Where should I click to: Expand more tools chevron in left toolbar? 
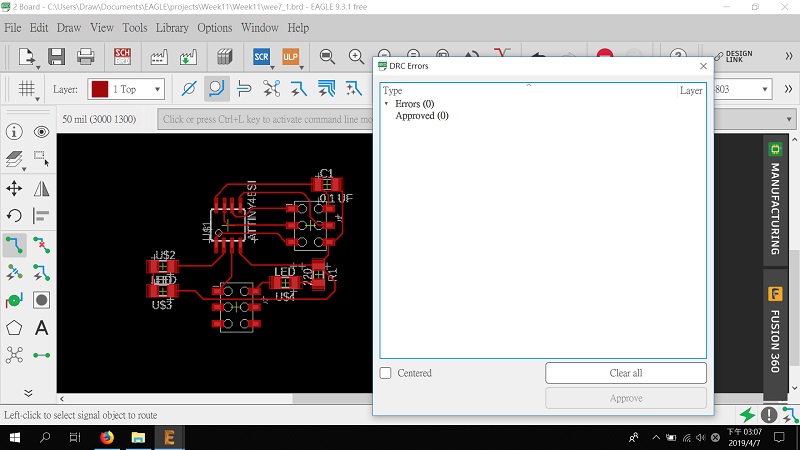pos(28,393)
